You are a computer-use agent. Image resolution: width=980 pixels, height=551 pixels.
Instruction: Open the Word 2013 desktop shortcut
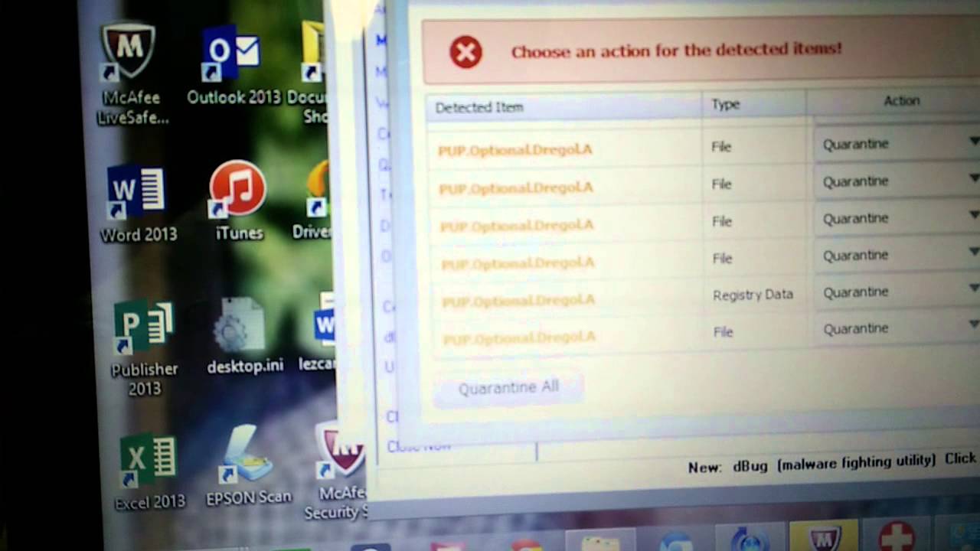(x=139, y=203)
